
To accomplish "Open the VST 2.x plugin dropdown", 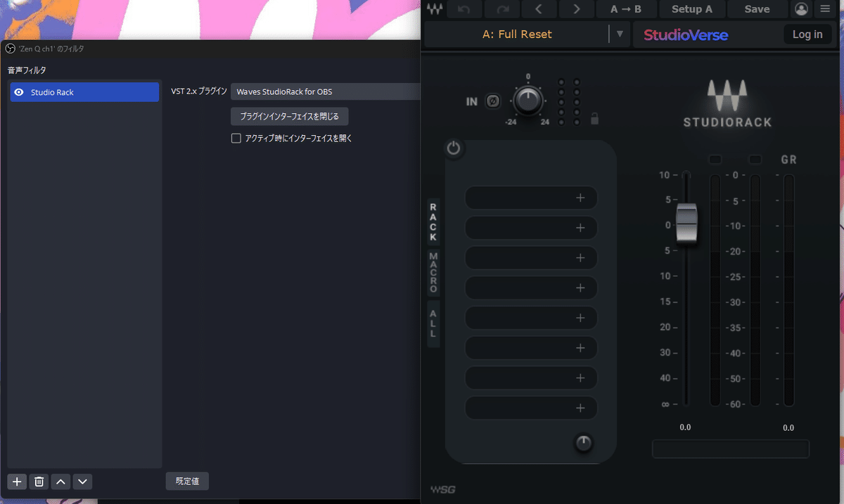I will [x=325, y=91].
